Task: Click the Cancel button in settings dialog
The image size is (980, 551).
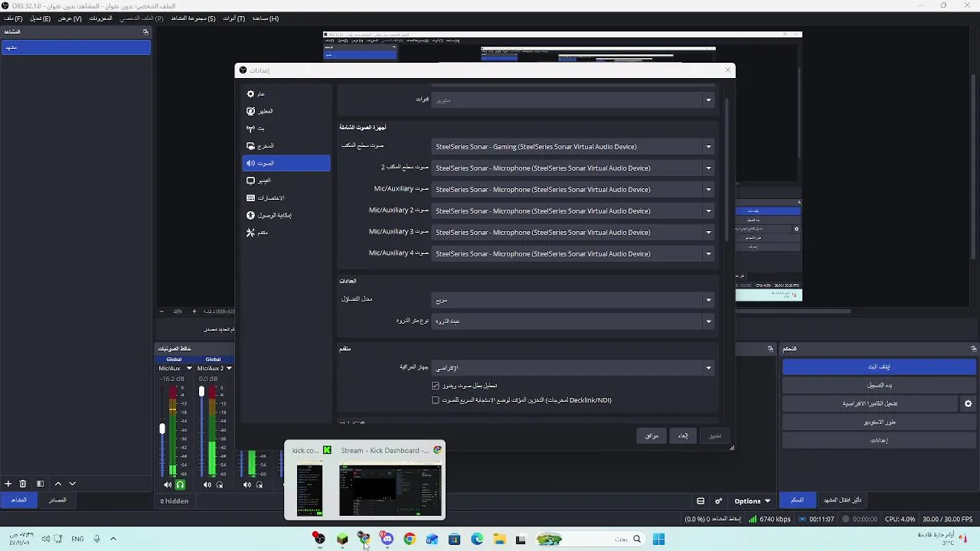Action: pos(683,435)
